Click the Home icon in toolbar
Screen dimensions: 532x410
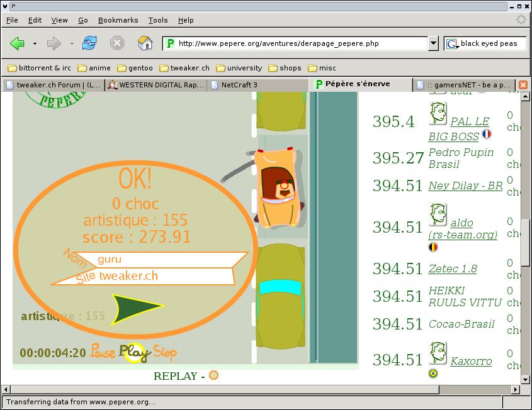point(145,43)
